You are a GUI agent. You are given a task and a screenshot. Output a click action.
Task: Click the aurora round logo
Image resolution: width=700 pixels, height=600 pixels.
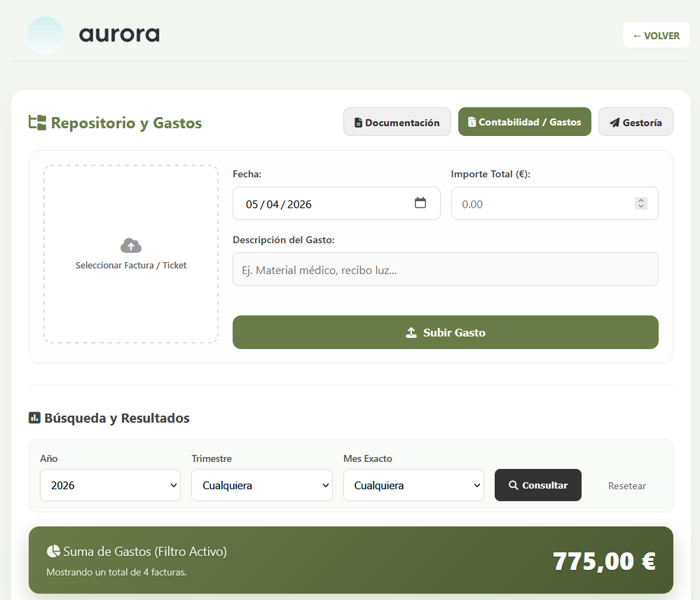[45, 35]
